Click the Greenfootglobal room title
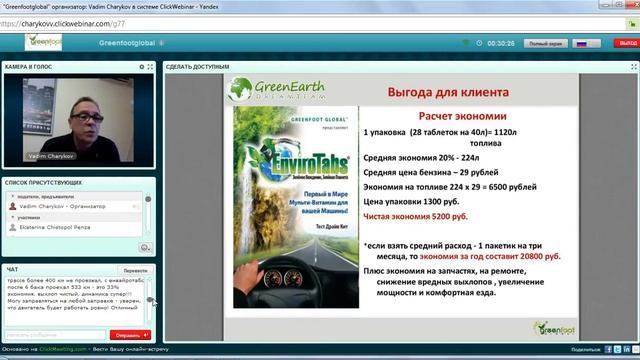Screen dimensions: 640x360 (x=127, y=43)
